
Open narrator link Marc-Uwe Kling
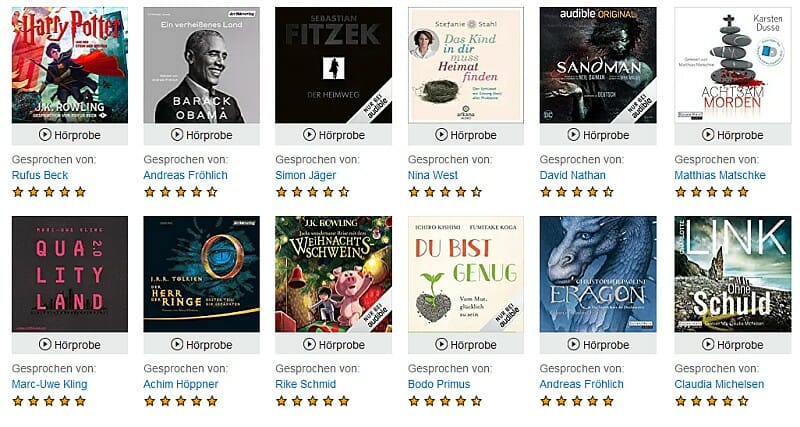(x=49, y=384)
